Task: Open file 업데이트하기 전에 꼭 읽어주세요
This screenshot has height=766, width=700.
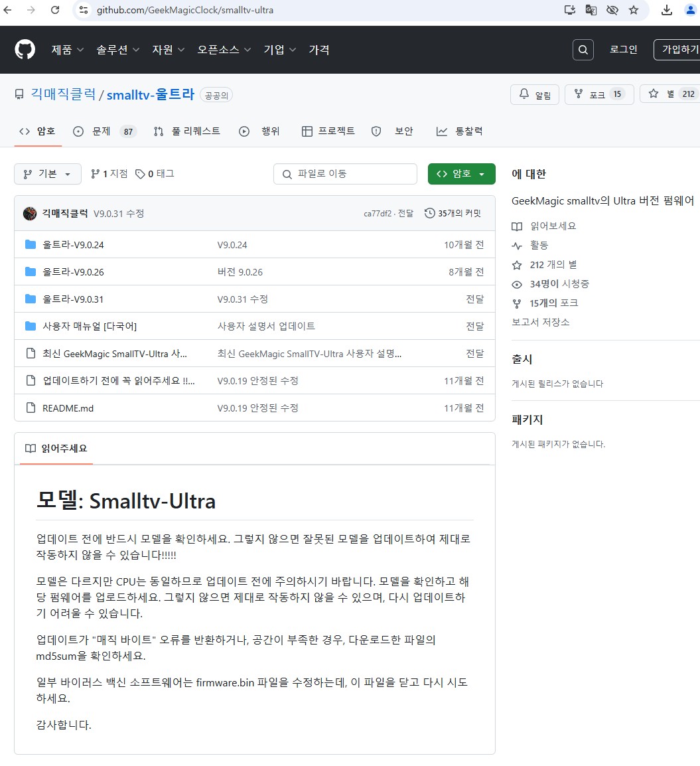Action: (119, 380)
